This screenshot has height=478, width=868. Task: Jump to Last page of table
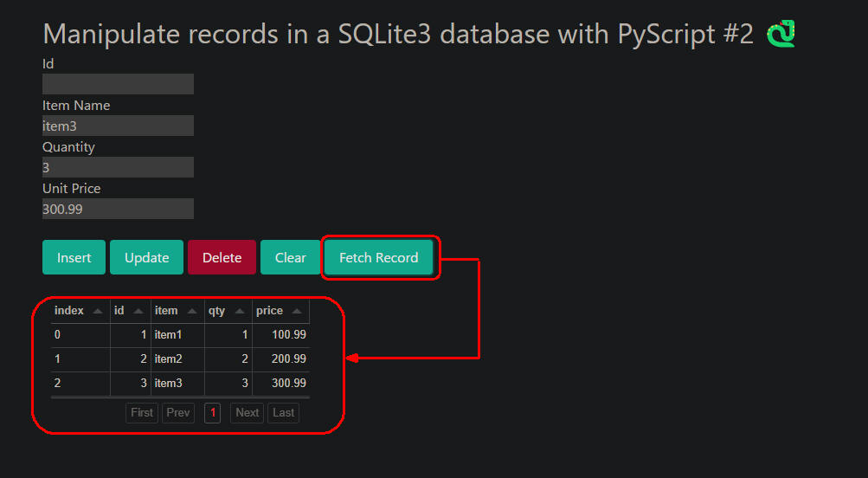(284, 413)
